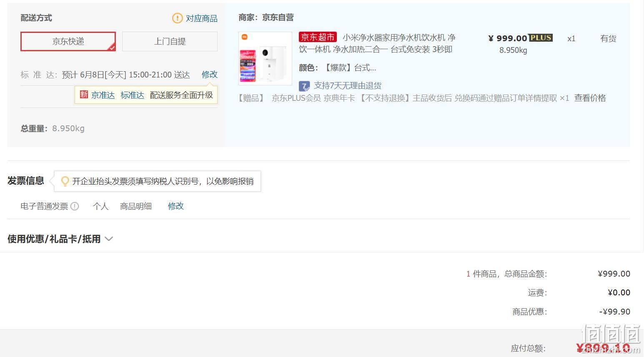
Task: Click the 发票信息 heading
Action: pyautogui.click(x=26, y=181)
